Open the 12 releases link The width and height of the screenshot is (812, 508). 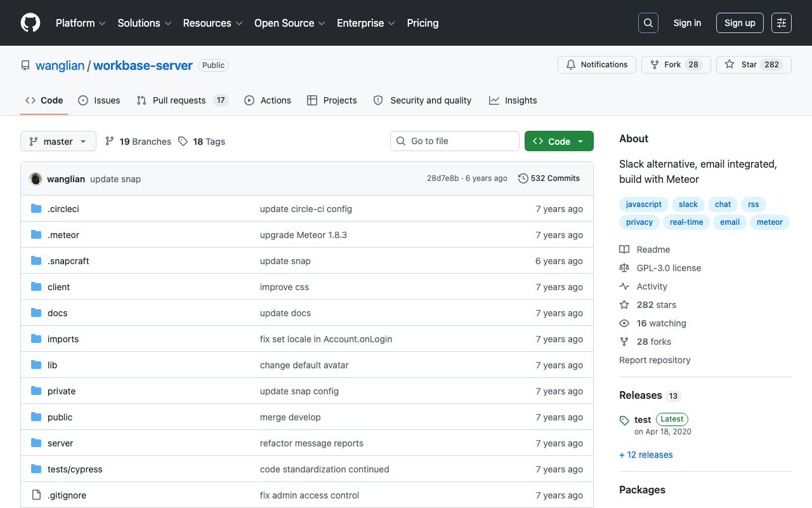tap(646, 455)
